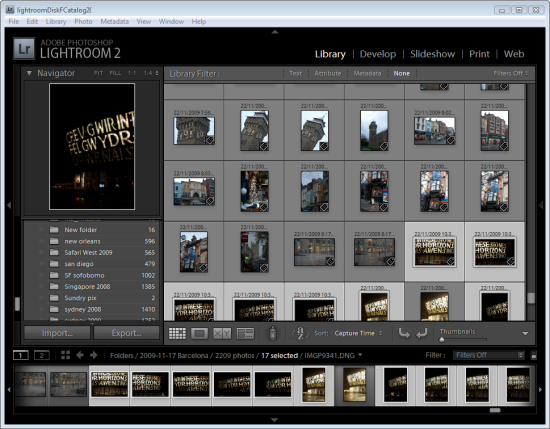Toggle the a-z sort direction

[300, 333]
